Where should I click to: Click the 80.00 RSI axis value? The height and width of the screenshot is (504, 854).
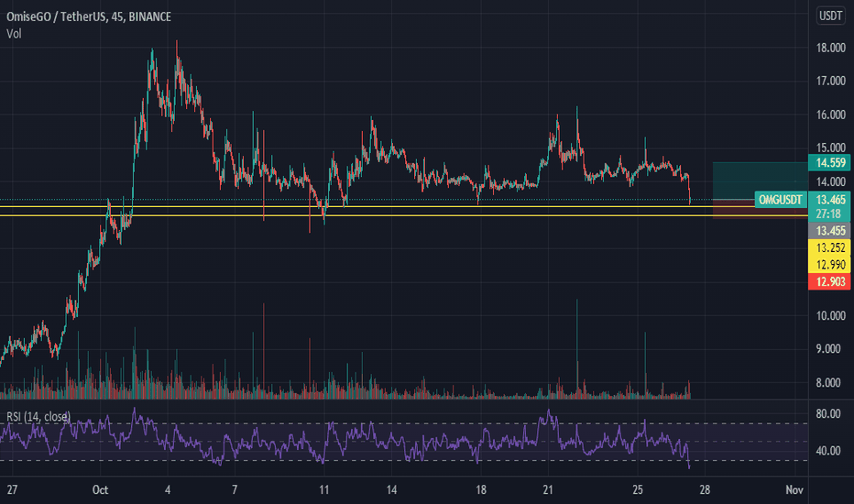[x=827, y=414]
